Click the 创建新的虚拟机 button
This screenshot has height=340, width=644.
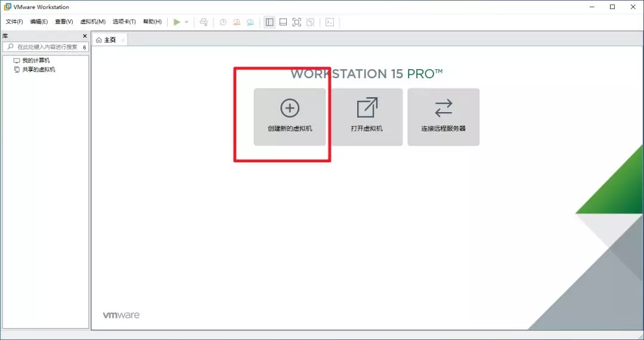290,117
